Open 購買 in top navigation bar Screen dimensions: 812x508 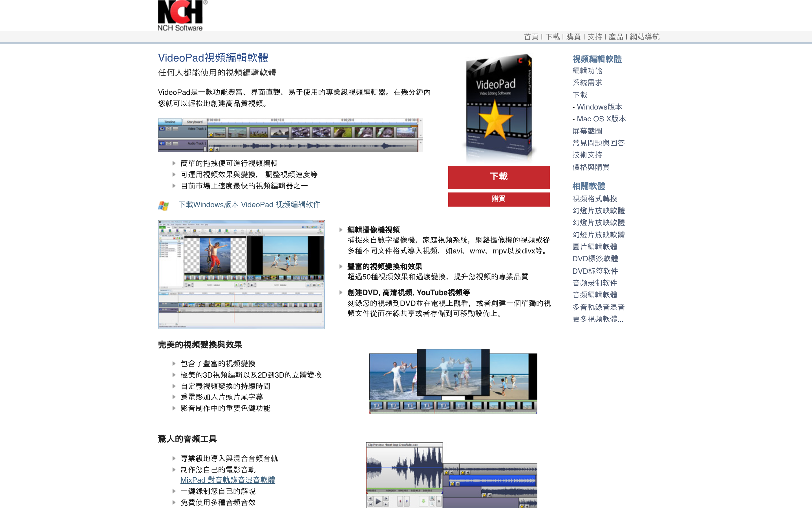573,37
